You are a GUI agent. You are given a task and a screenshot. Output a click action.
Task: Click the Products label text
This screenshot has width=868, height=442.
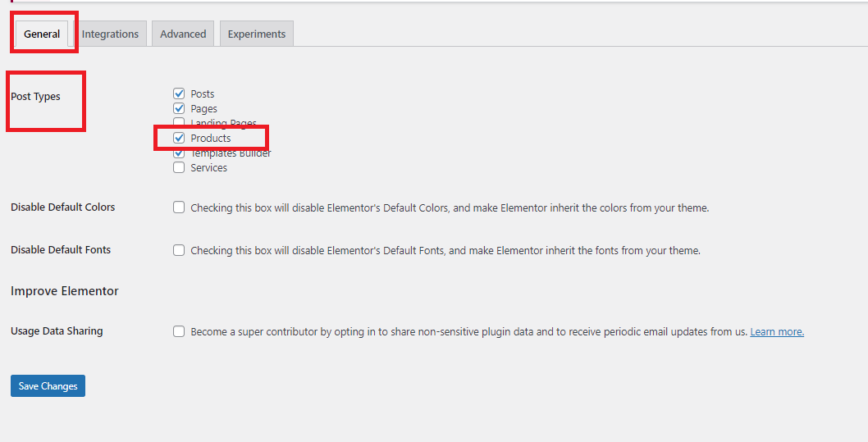click(210, 139)
